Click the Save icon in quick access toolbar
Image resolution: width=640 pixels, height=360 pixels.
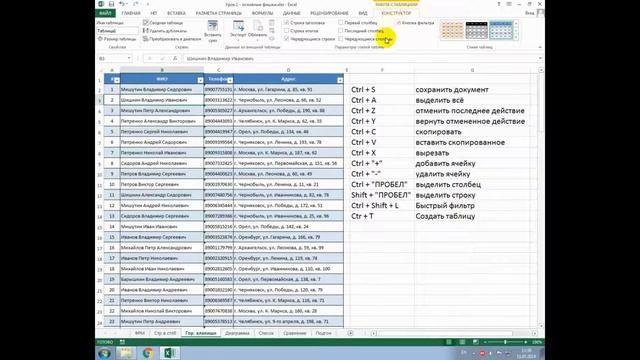111,4
